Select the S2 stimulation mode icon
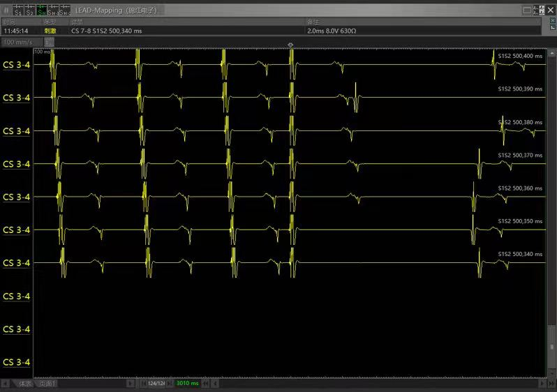 (x=30, y=10)
